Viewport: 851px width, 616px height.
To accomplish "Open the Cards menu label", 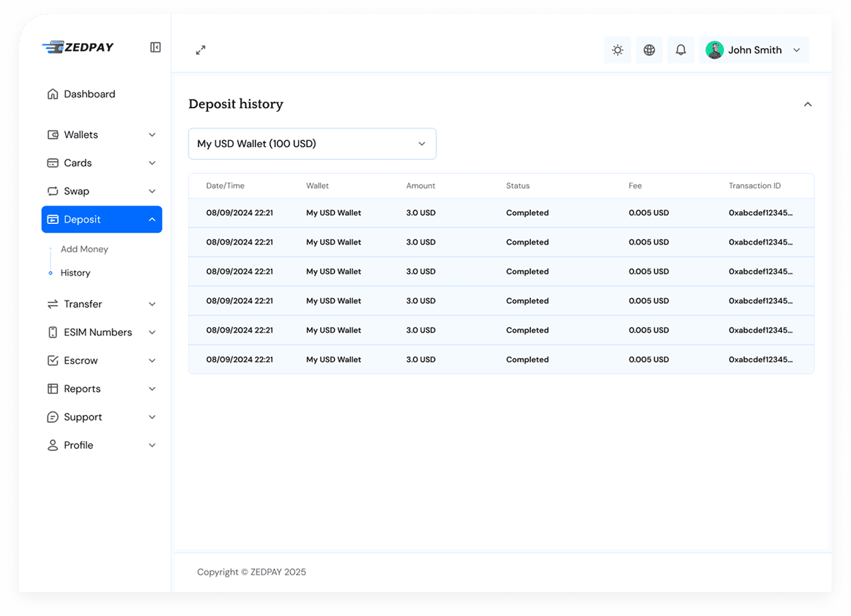I will (78, 163).
